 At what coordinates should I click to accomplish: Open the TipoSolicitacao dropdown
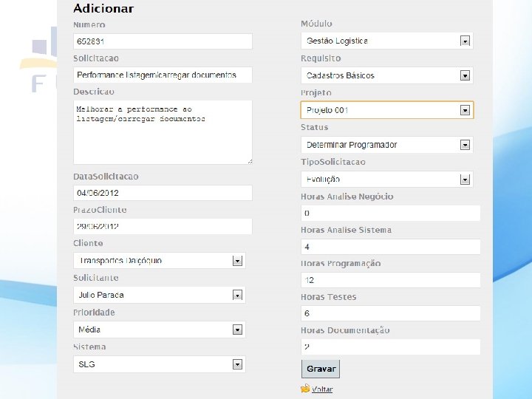point(387,179)
